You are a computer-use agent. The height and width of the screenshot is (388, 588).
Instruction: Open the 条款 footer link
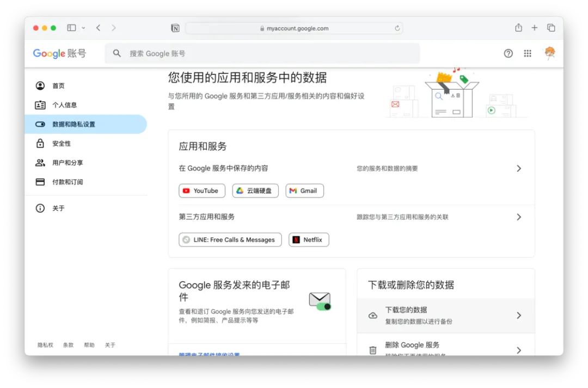click(68, 345)
